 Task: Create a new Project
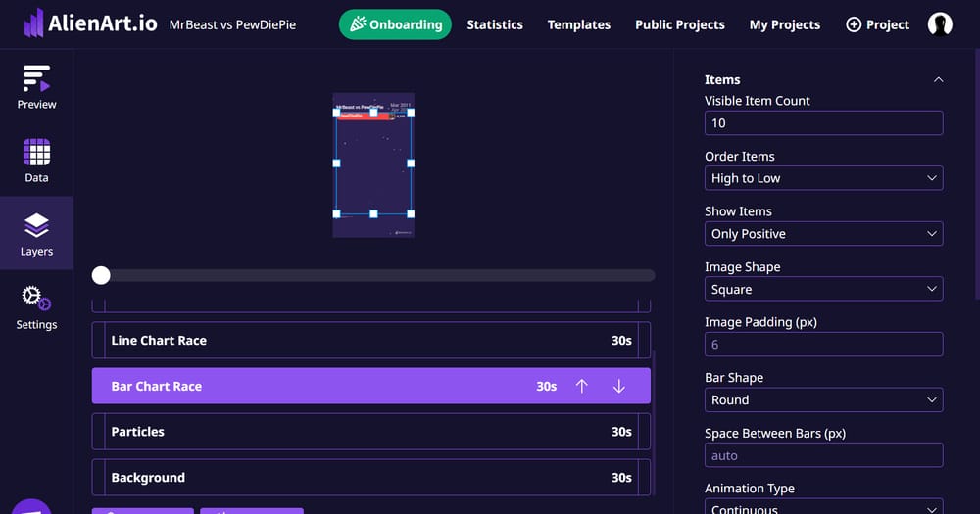(877, 24)
